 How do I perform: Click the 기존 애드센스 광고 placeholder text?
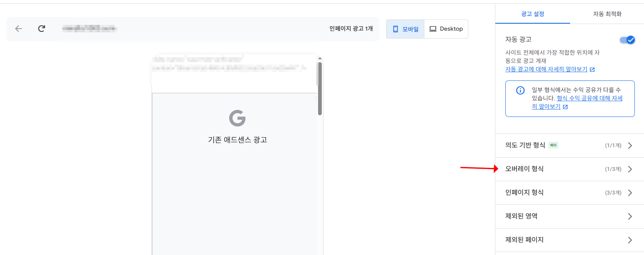click(238, 140)
